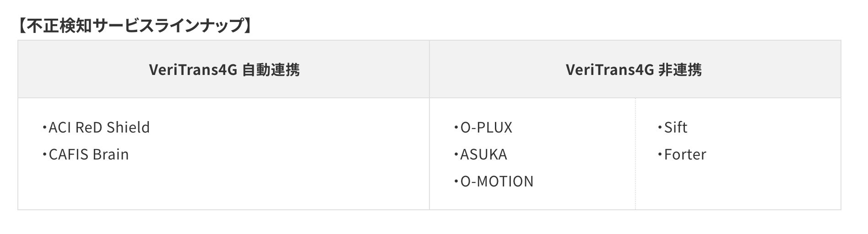Click the bullet before O-MOTION
868x234 pixels.
click(x=456, y=181)
